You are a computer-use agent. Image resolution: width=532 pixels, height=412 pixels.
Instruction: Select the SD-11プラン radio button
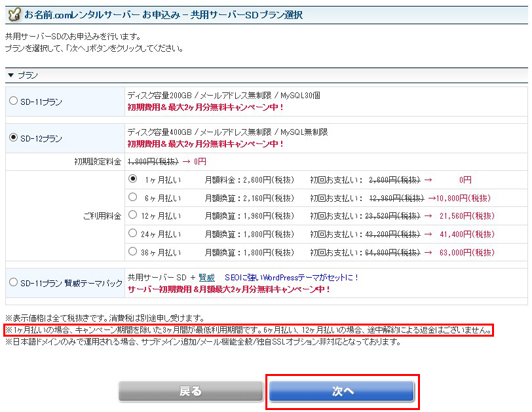coord(14,101)
